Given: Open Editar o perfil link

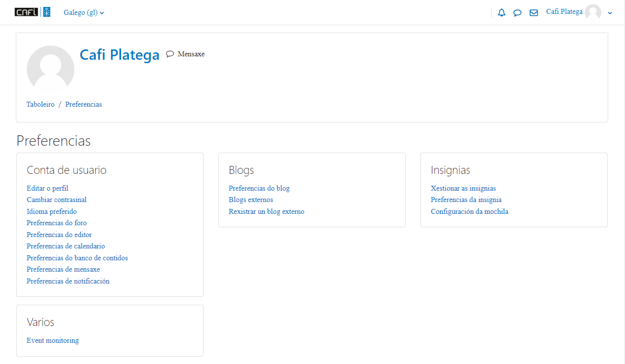Looking at the screenshot, I should 47,188.
